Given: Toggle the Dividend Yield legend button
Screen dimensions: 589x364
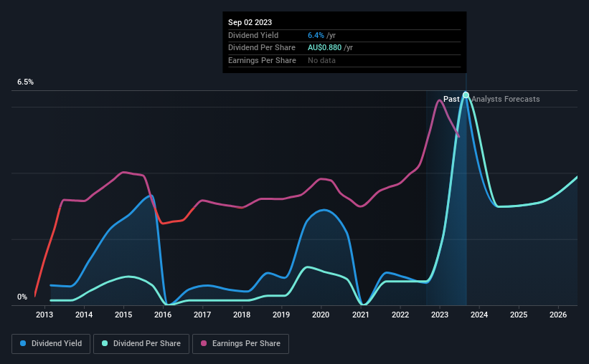Looking at the screenshot, I should 51,344.
